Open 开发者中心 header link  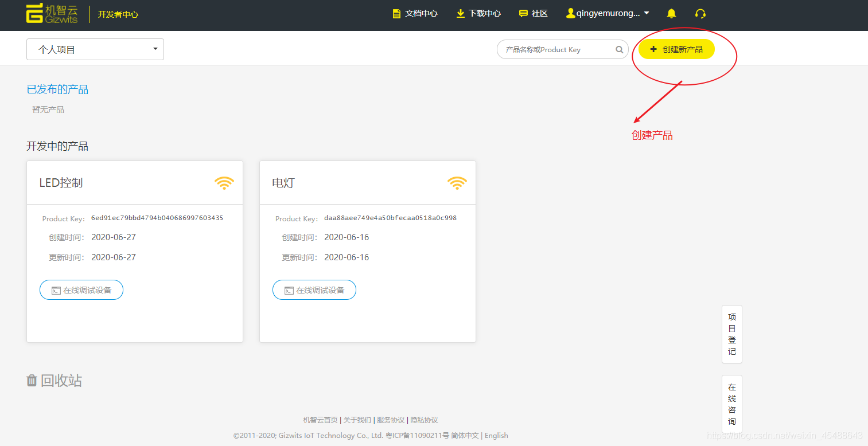118,14
